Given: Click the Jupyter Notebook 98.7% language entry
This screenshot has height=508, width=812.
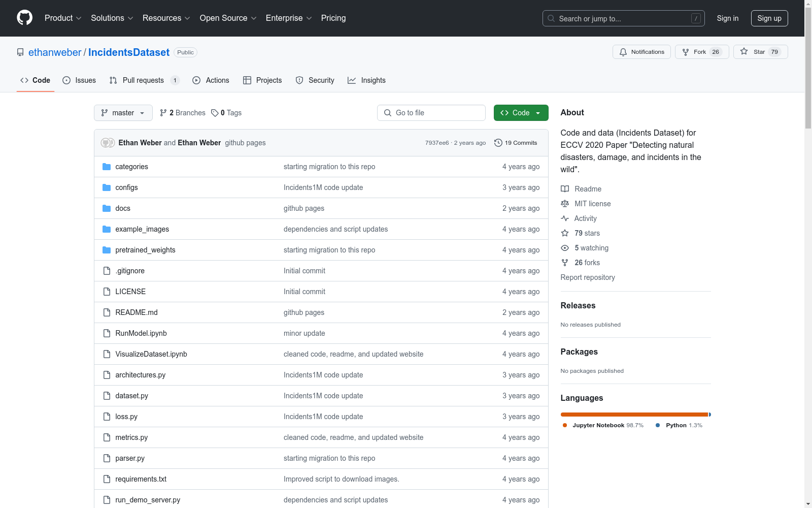Looking at the screenshot, I should click(603, 425).
